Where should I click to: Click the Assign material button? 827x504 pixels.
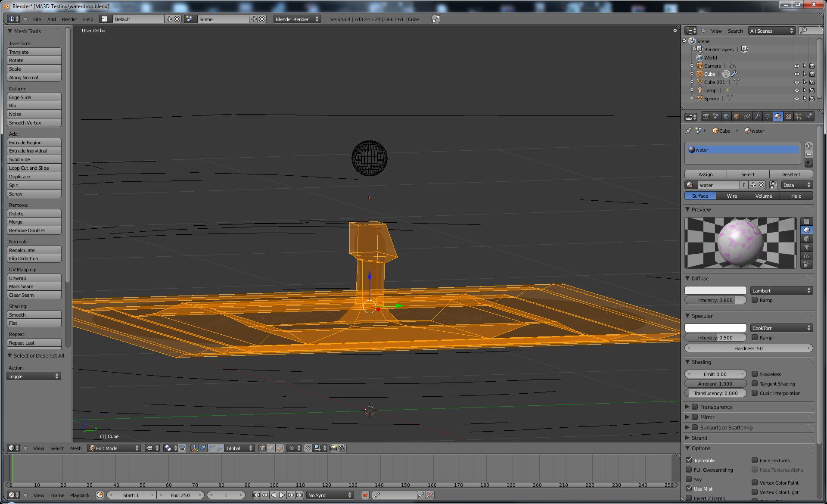[x=705, y=174]
